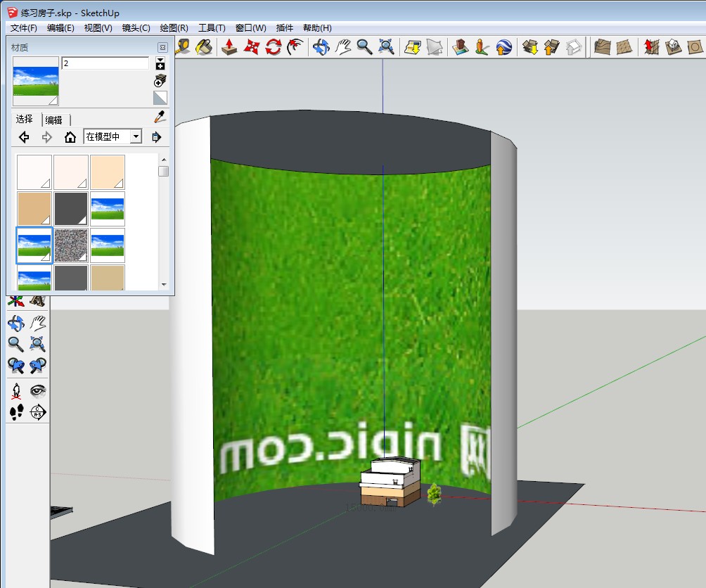Click current material preview thumbnail
The image size is (706, 588).
[x=36, y=81]
